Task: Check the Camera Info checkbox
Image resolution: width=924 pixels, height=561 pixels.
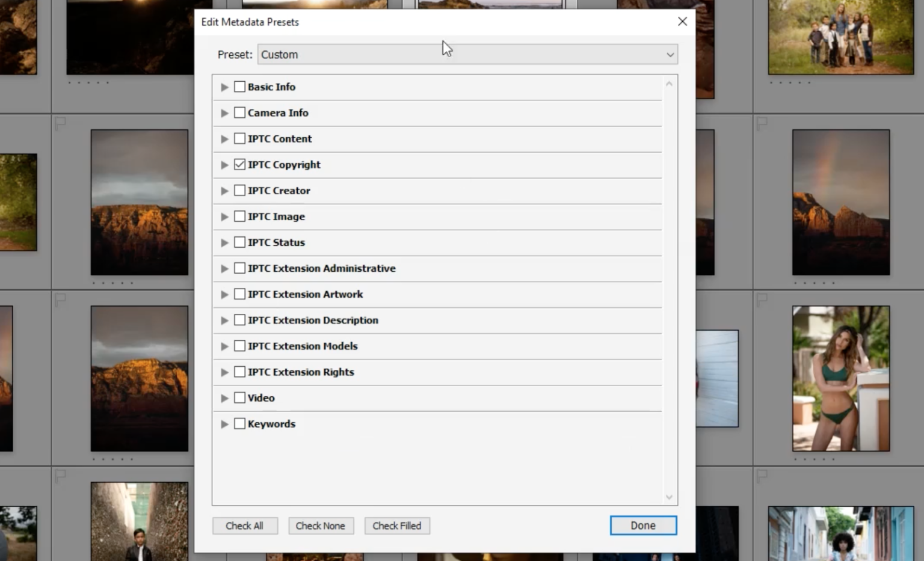Action: click(x=239, y=112)
